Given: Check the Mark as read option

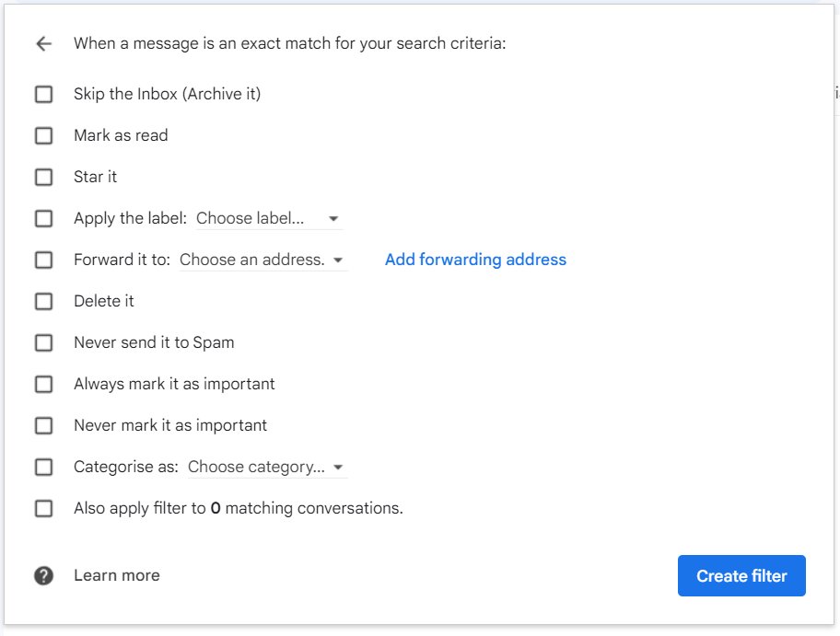Looking at the screenshot, I should (43, 135).
